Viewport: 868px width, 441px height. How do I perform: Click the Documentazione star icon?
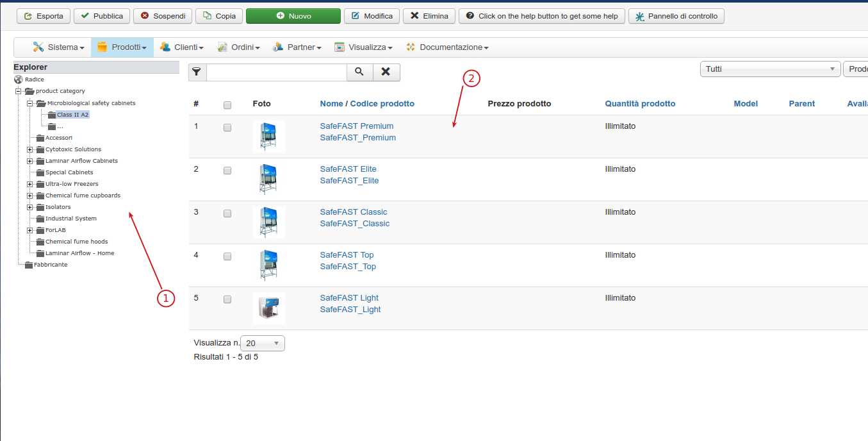pos(411,47)
